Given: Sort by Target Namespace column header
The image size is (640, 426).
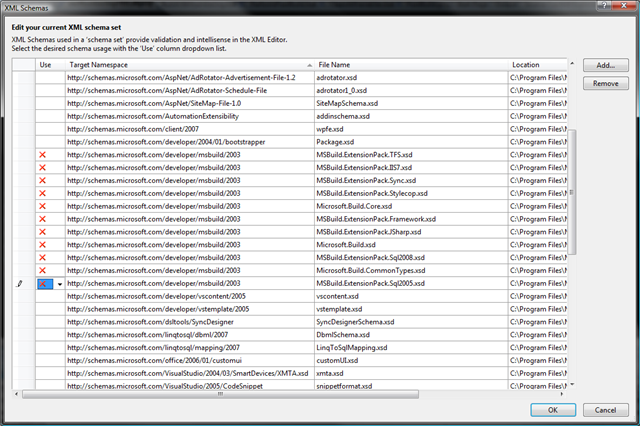Looking at the screenshot, I should (190, 65).
